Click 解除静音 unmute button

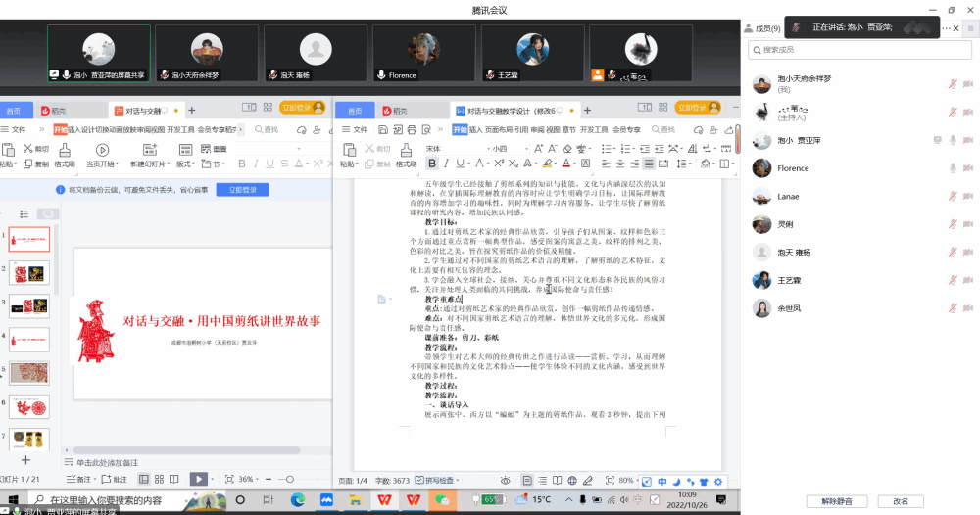click(837, 501)
